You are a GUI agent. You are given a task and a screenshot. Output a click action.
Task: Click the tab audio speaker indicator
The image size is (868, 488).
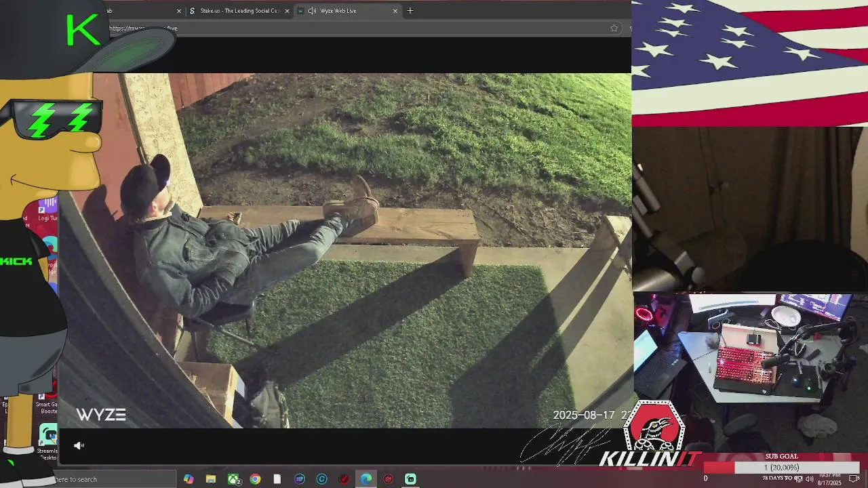point(312,11)
